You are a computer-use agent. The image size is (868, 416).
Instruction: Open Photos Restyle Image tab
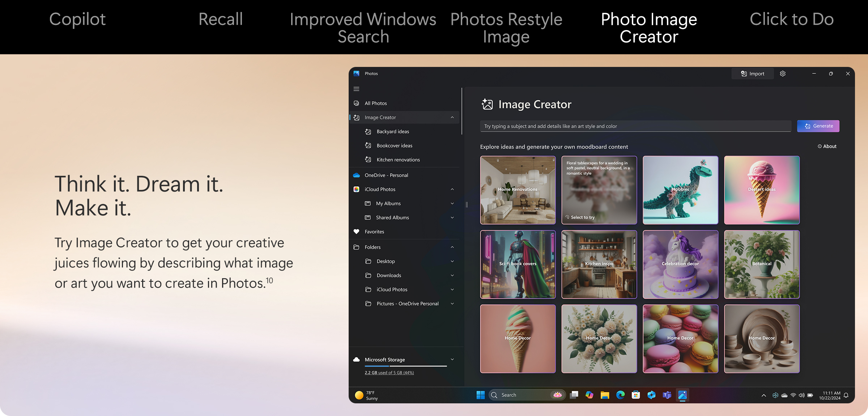pyautogui.click(x=506, y=28)
